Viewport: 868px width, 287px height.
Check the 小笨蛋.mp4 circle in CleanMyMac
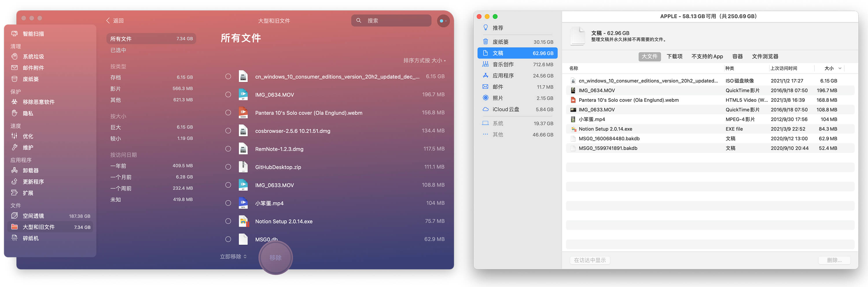pyautogui.click(x=228, y=203)
